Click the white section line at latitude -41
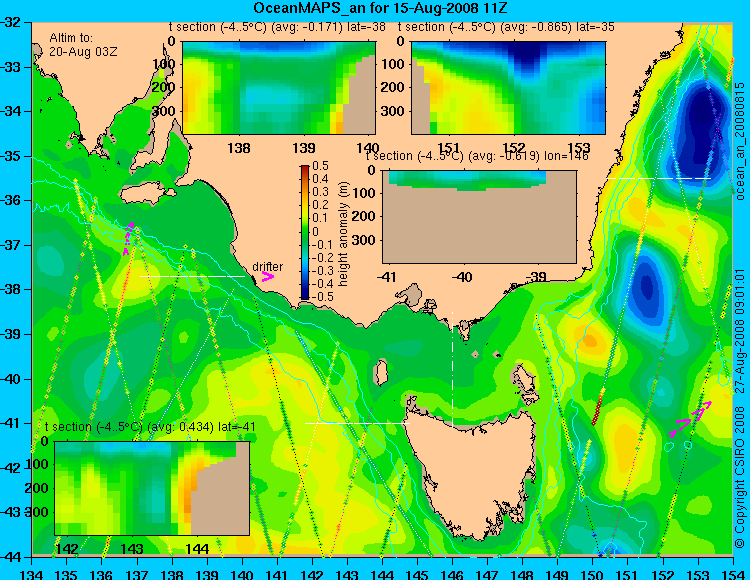 click(357, 423)
